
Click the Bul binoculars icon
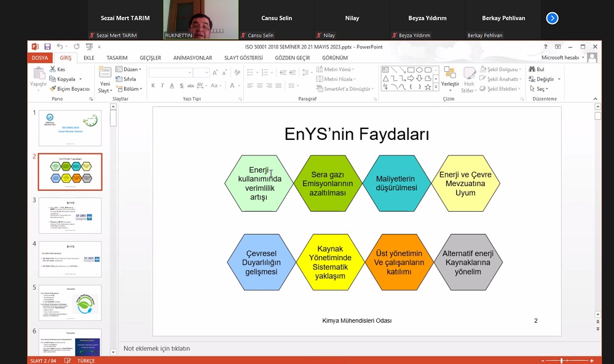[x=532, y=69]
